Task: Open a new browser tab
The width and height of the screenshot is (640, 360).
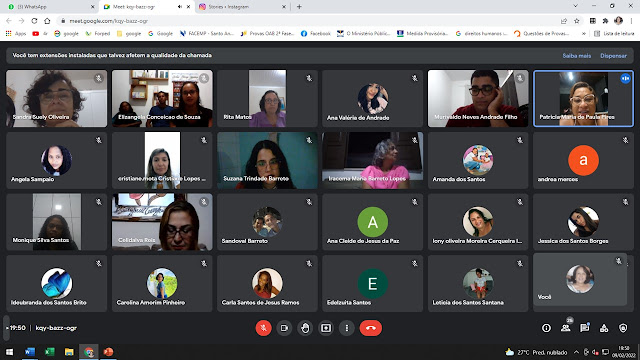Action: [x=299, y=7]
